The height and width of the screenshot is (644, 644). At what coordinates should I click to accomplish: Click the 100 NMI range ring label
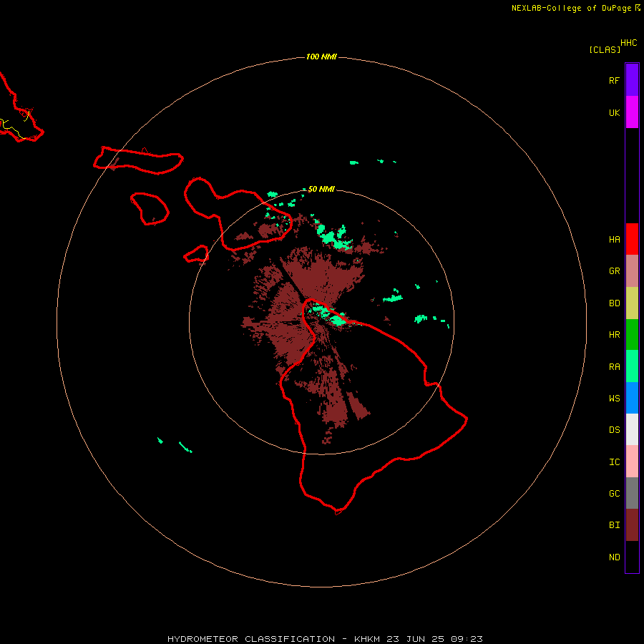(x=321, y=57)
